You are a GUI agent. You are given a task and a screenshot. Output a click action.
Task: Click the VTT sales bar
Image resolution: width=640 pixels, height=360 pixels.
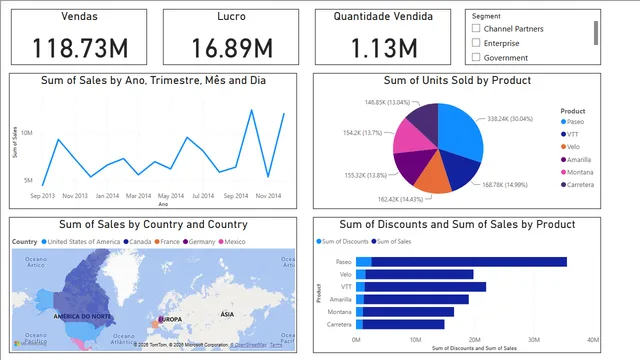pyautogui.click(x=425, y=287)
